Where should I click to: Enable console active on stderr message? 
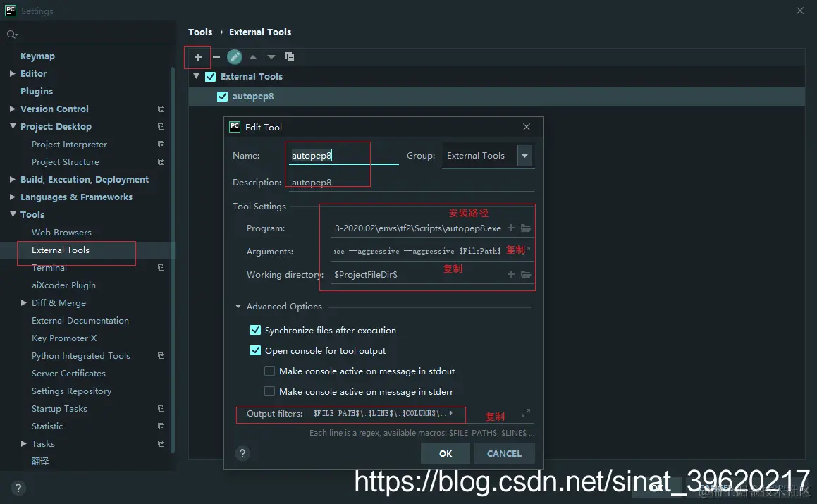(x=269, y=391)
